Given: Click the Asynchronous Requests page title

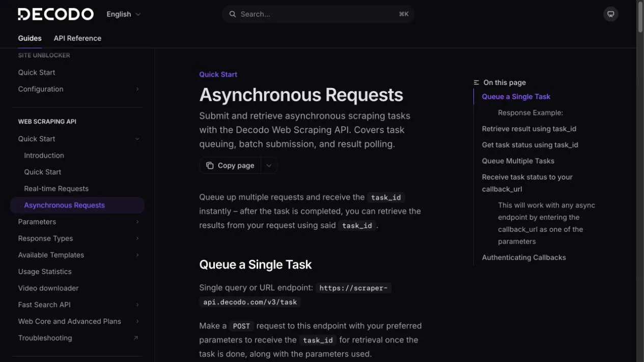Looking at the screenshot, I should [301, 95].
